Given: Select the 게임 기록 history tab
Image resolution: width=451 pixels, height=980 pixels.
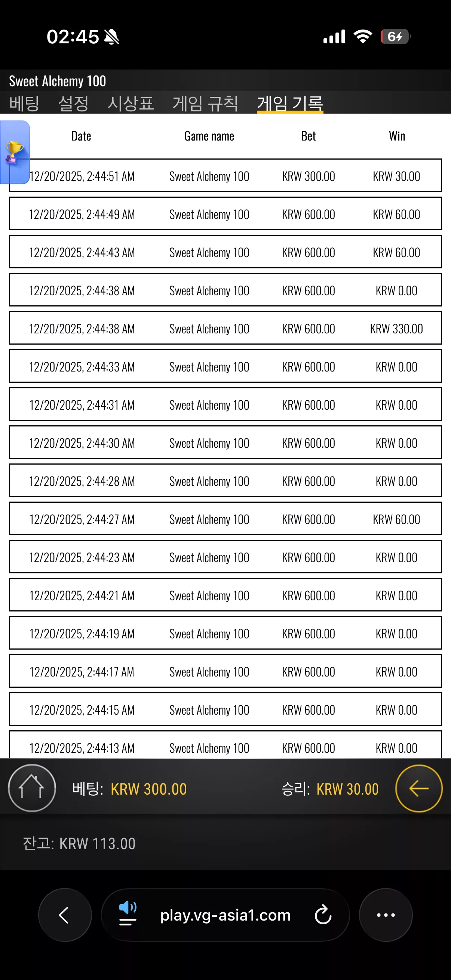Looking at the screenshot, I should pos(290,103).
